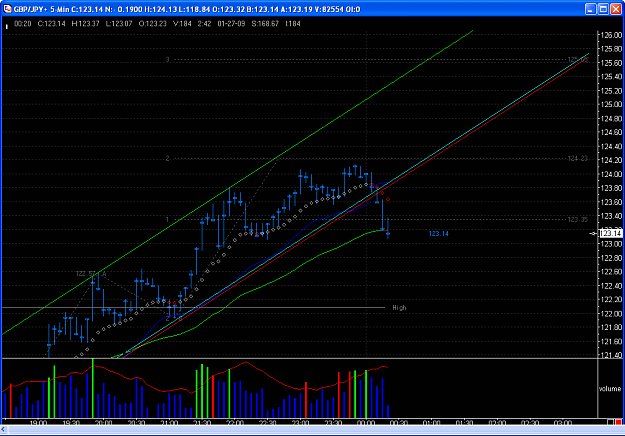Click the 125.00 price axis label

click(611, 104)
